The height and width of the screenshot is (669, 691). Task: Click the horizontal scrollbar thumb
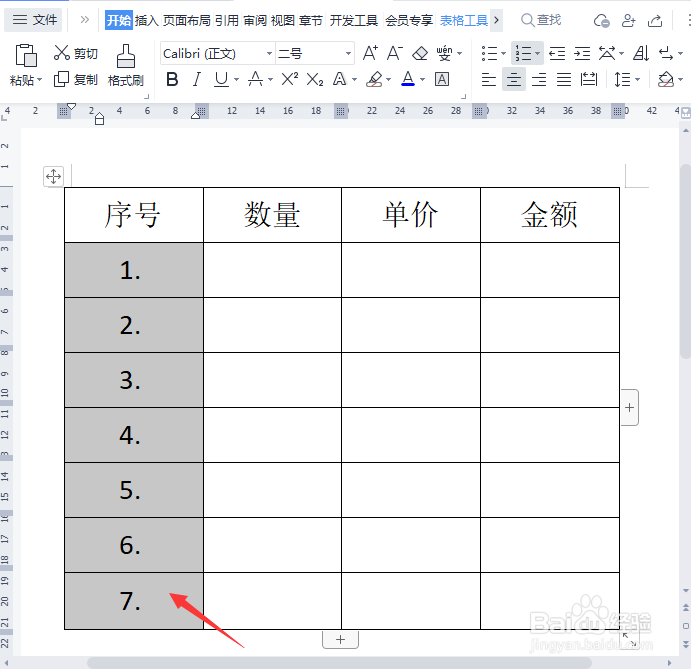click(339, 663)
